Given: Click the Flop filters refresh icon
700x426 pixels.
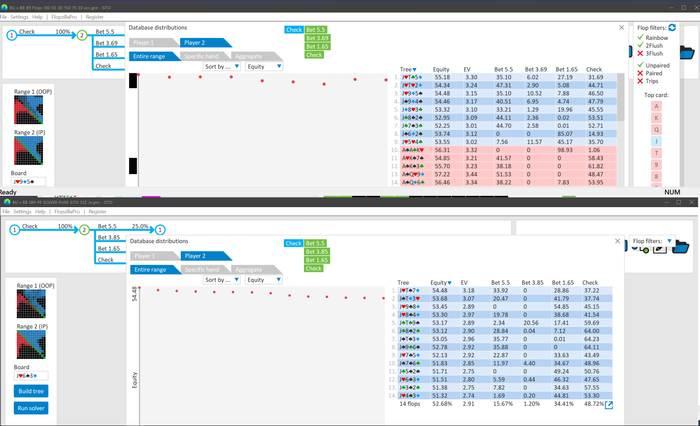Looking at the screenshot, I should coord(672,28).
